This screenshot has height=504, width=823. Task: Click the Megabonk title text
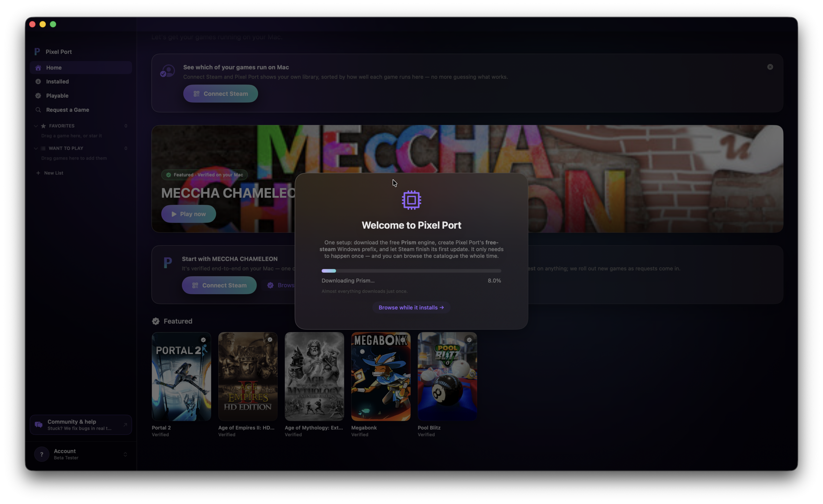pyautogui.click(x=364, y=428)
